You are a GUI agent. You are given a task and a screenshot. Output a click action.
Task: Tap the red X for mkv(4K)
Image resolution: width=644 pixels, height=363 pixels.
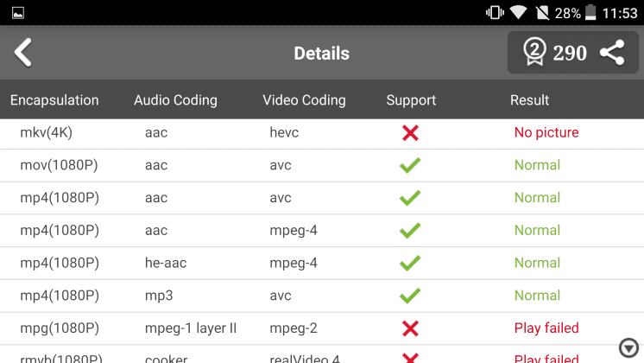410,133
